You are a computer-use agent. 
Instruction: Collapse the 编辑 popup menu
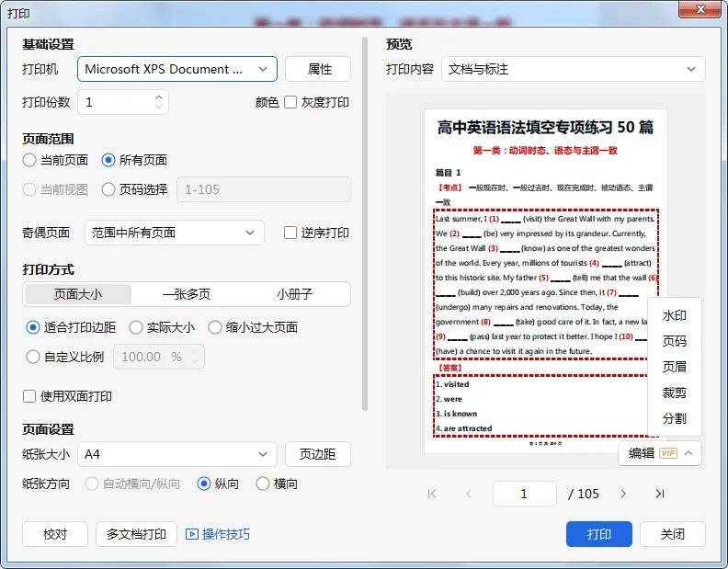[x=689, y=453]
